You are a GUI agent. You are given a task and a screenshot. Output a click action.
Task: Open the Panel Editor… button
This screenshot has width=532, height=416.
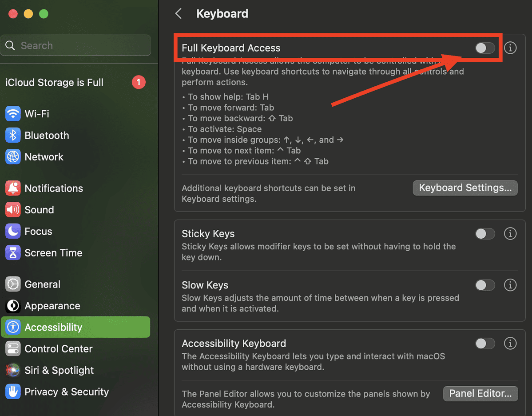tap(480, 394)
